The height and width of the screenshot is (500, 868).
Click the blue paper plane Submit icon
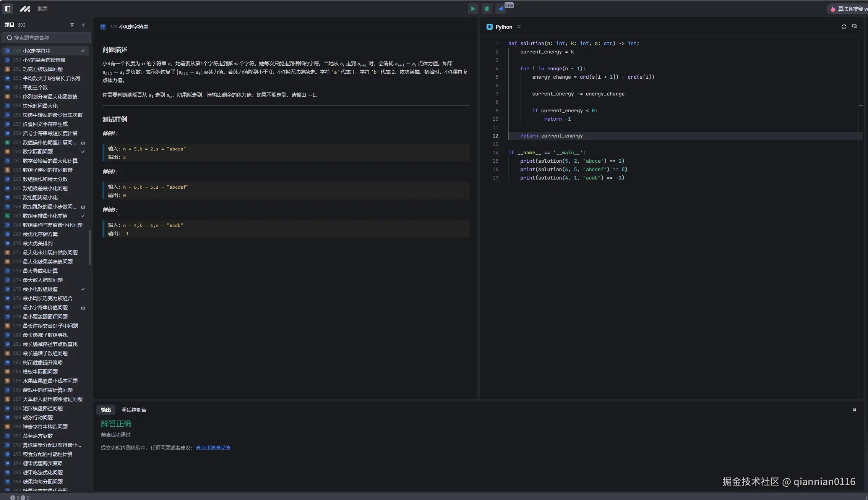click(501, 9)
